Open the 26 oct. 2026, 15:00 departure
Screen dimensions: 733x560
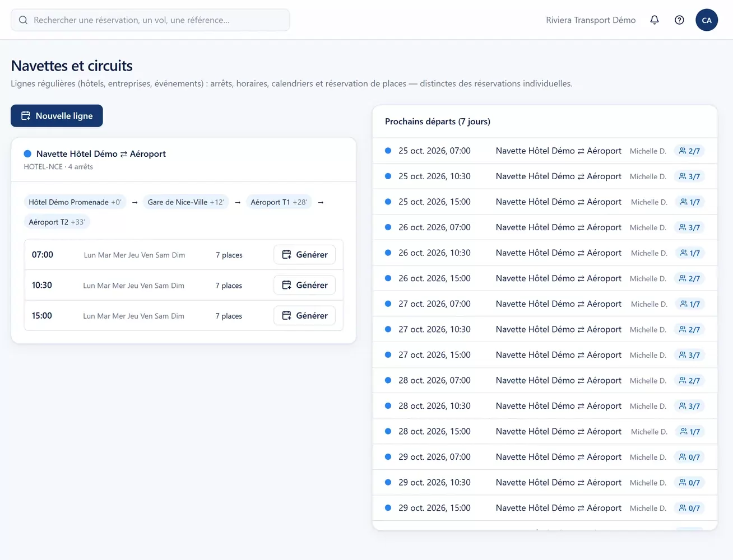(545, 278)
